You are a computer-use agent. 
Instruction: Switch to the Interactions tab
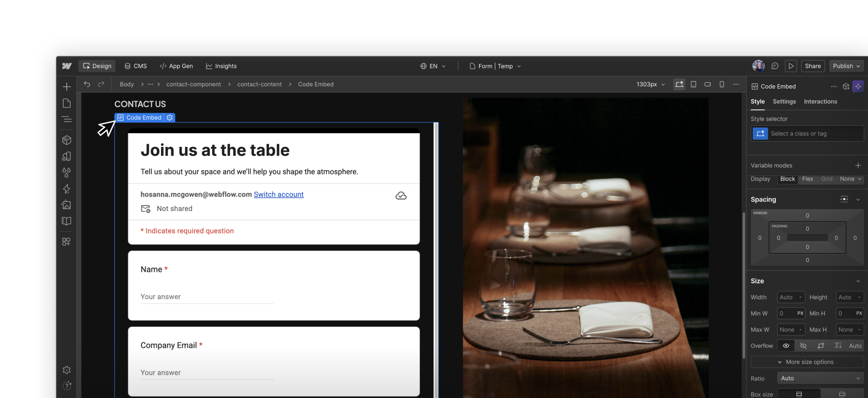tap(820, 102)
